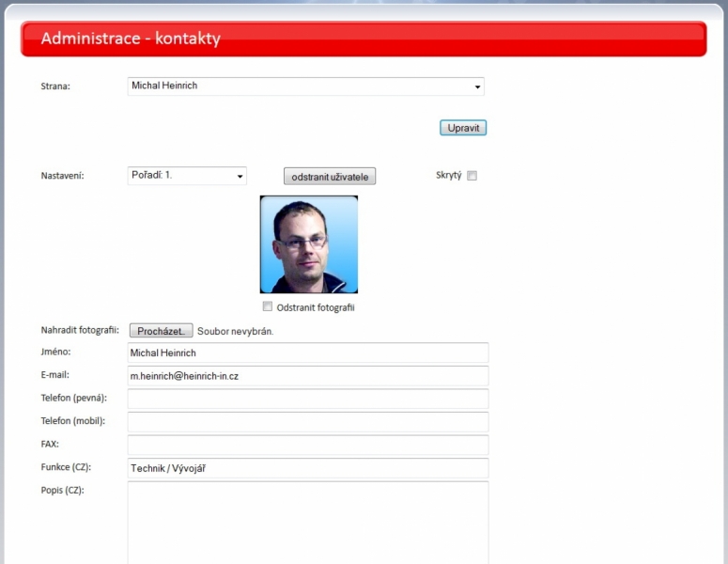Click the 'Odstranit fotografii' label text
Screen dimensions: 728x564
(316, 307)
